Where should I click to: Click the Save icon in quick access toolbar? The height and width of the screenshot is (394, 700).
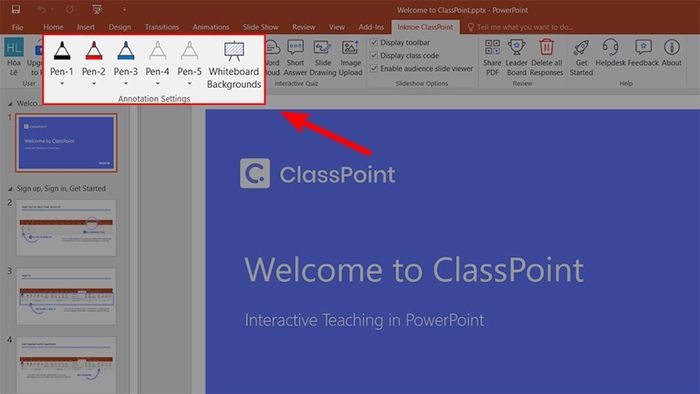(x=16, y=9)
